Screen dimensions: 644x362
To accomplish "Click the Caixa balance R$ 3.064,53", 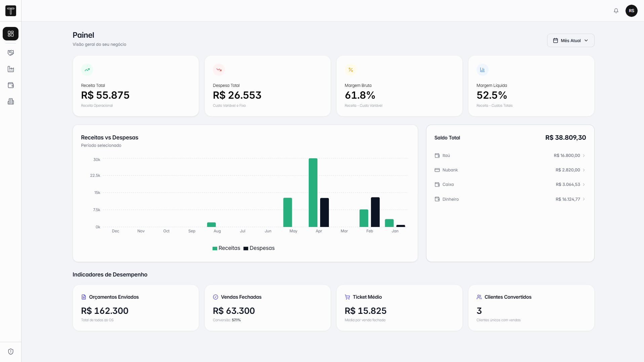I will (568, 185).
